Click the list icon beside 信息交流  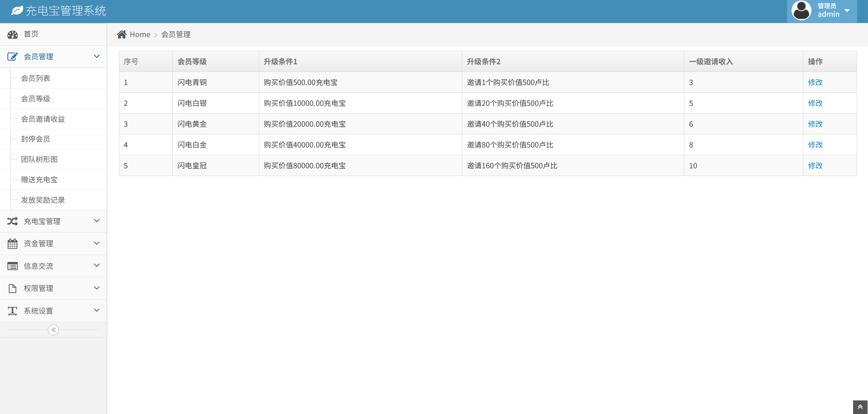(13, 266)
